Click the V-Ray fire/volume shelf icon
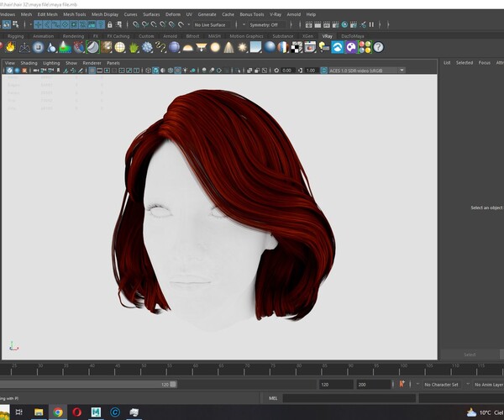Image resolution: width=504 pixels, height=420 pixels. point(11,47)
